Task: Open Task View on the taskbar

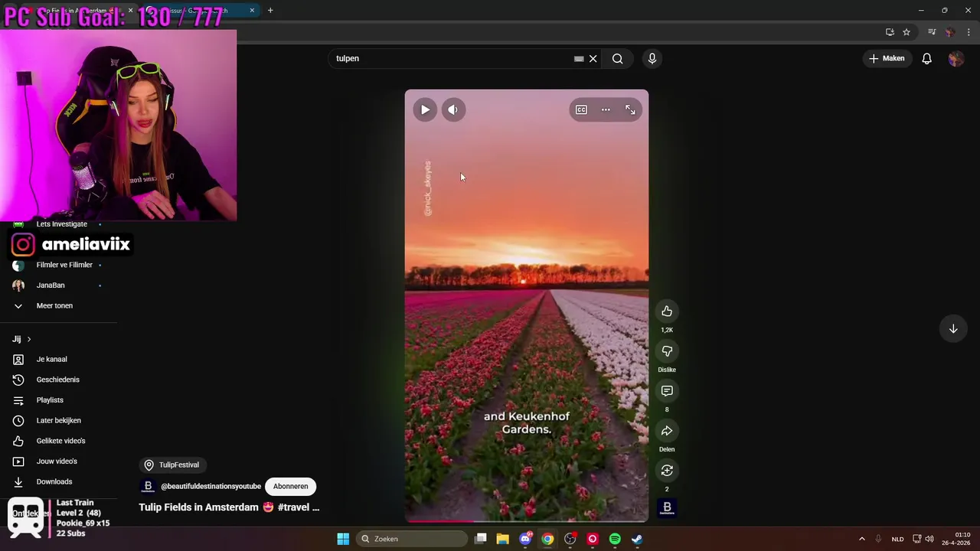Action: click(x=481, y=539)
